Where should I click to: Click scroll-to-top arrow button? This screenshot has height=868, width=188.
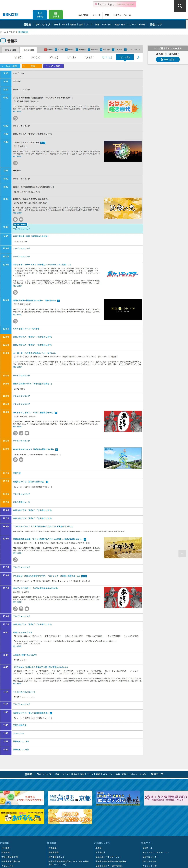pyautogui.click(x=182, y=553)
